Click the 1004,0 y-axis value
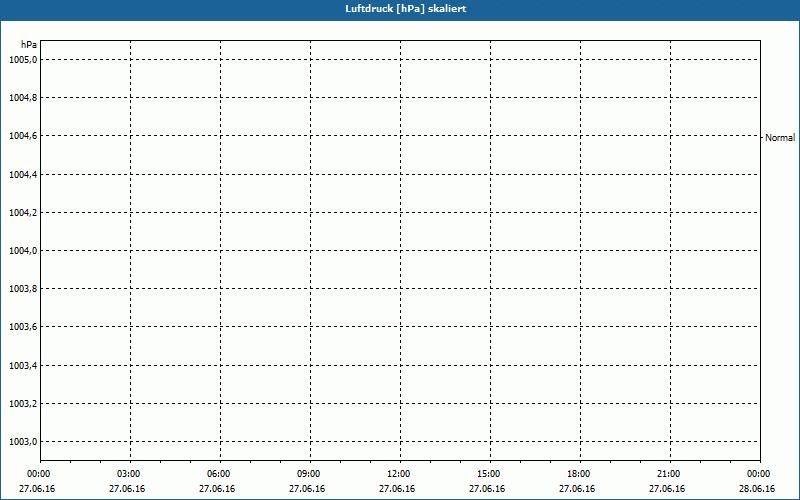Viewport: 800px width, 500px height. click(x=23, y=251)
